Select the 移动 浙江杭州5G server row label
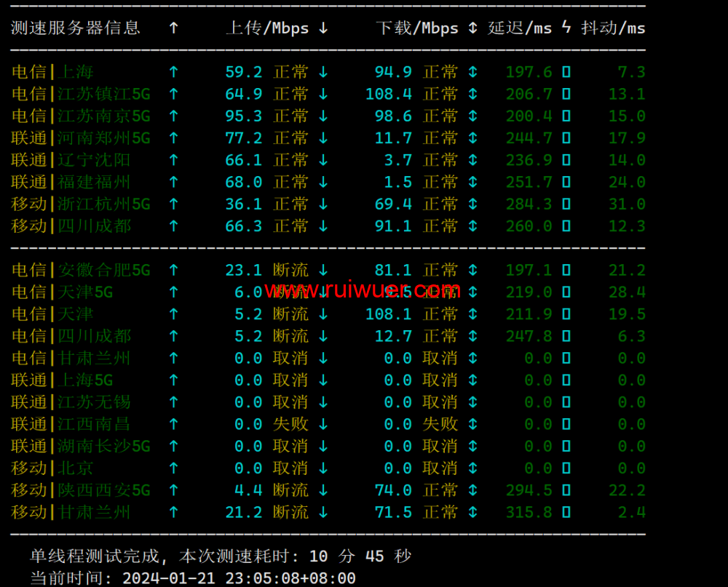Image resolution: width=728 pixels, height=587 pixels. tap(81, 204)
